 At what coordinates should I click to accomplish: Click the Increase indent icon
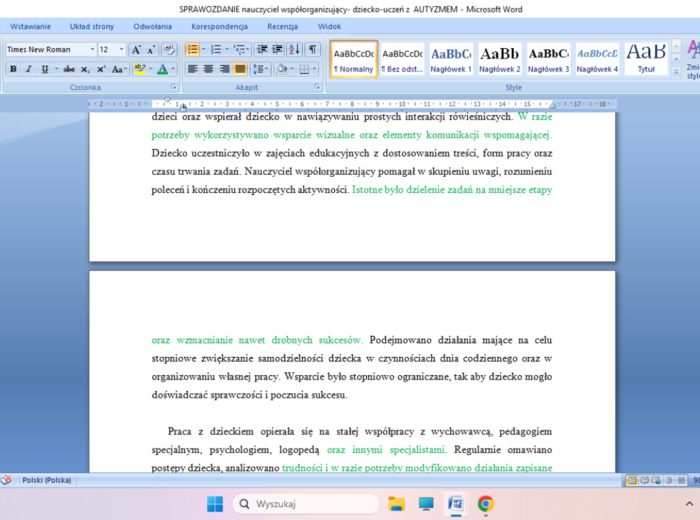click(276, 49)
